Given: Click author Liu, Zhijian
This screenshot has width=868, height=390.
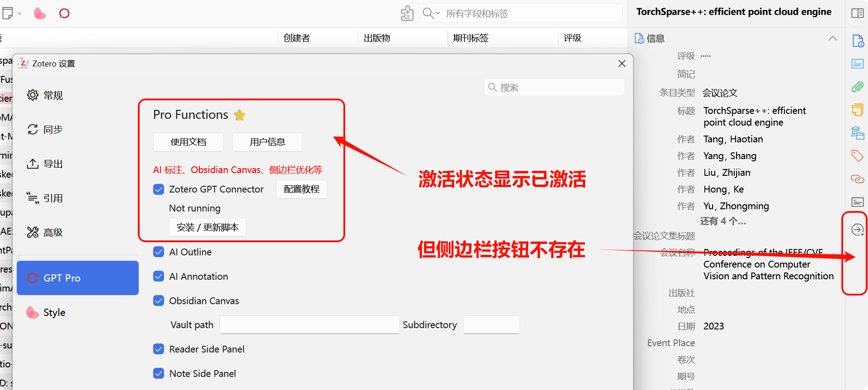Looking at the screenshot, I should click(x=727, y=173).
